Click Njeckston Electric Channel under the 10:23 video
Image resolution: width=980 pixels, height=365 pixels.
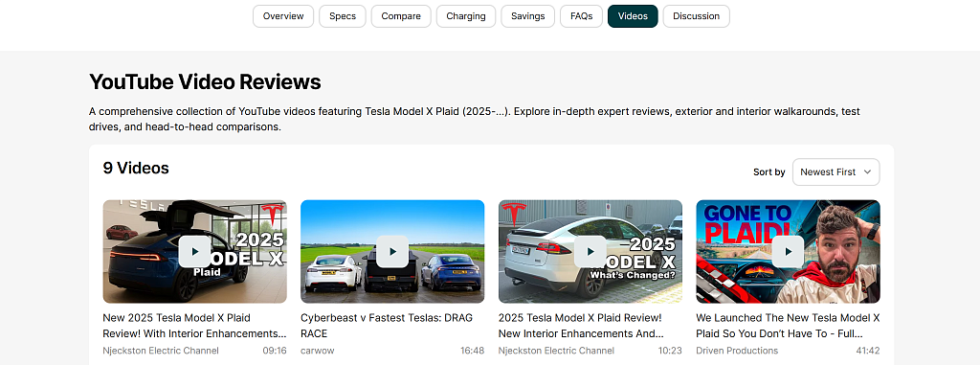[556, 351]
